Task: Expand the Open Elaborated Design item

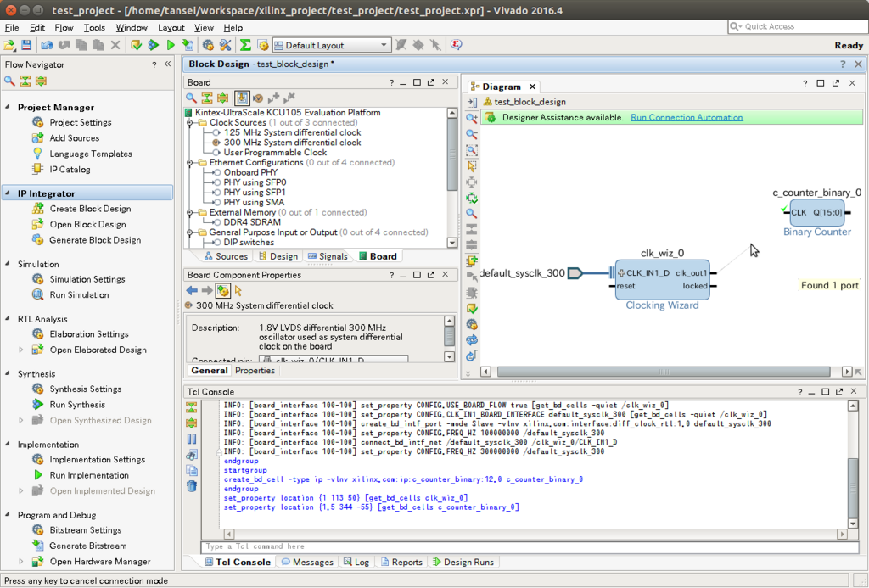Action: (21, 350)
